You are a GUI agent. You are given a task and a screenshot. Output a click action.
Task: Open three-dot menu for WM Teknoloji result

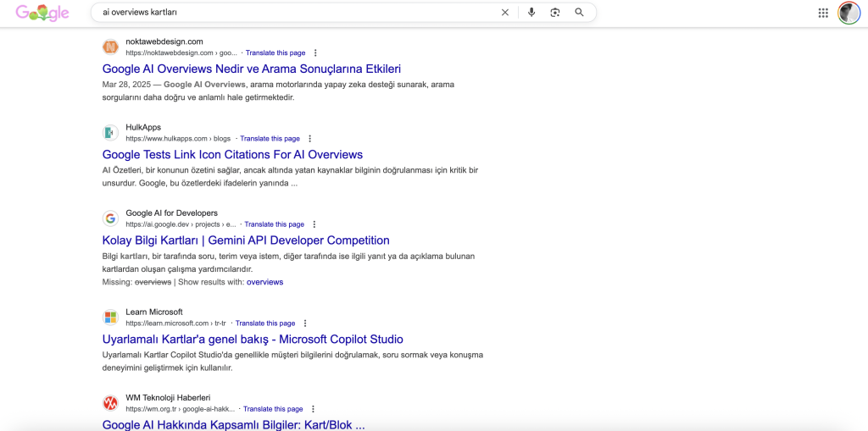[314, 409]
